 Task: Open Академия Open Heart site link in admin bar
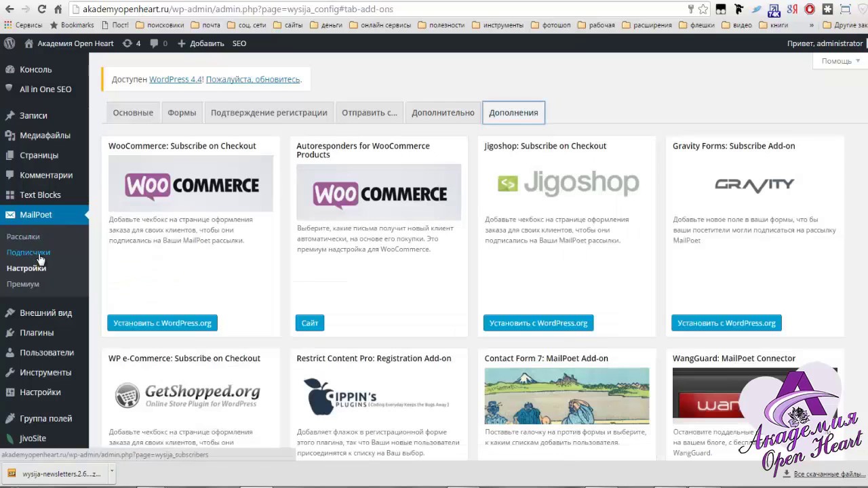click(69, 43)
